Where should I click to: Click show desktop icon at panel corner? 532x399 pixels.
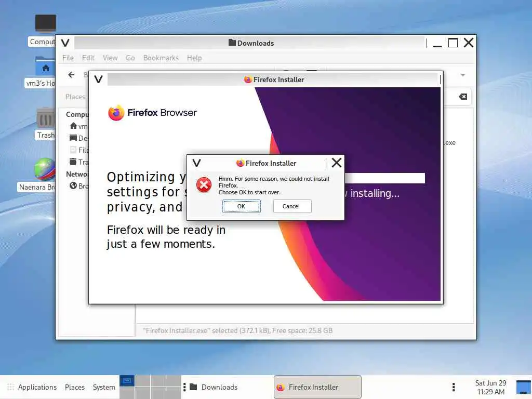[524, 387]
